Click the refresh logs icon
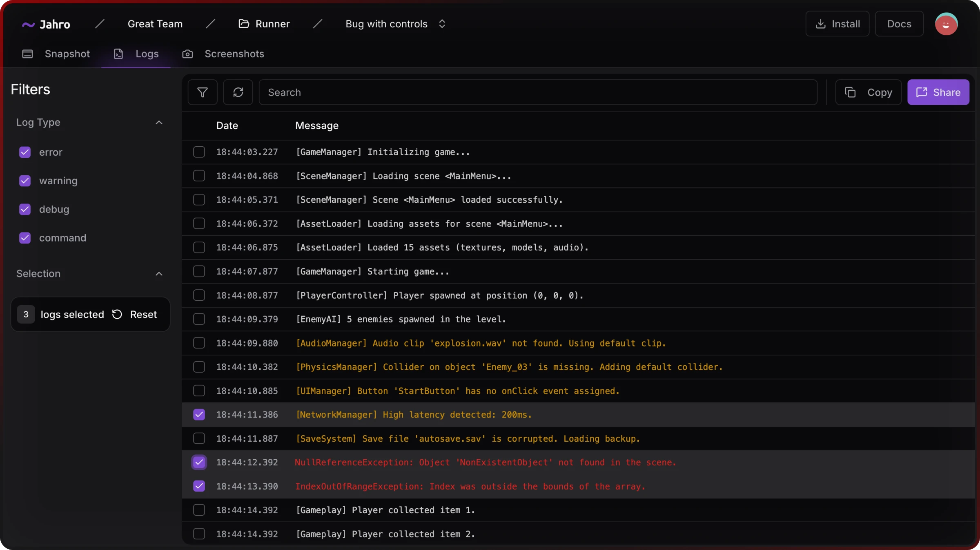Viewport: 980px width, 550px height. 238,92
